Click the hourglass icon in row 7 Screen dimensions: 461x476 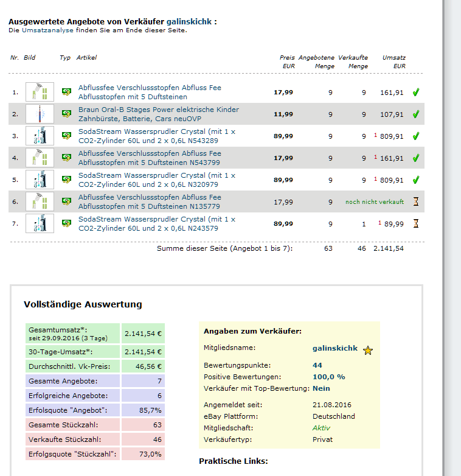(416, 223)
